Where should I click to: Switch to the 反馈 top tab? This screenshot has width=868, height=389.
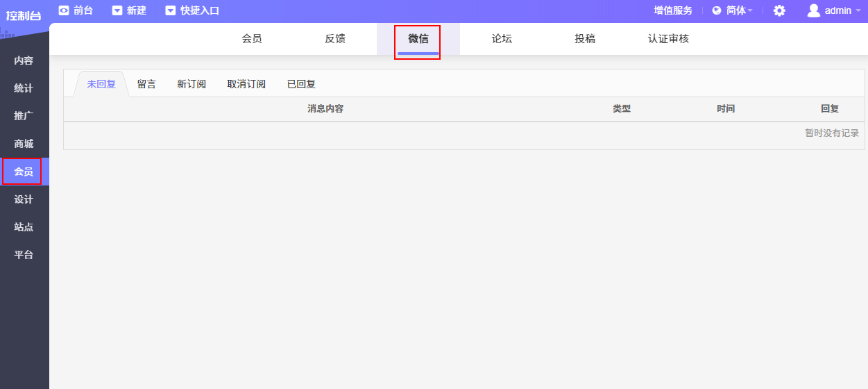pyautogui.click(x=335, y=39)
